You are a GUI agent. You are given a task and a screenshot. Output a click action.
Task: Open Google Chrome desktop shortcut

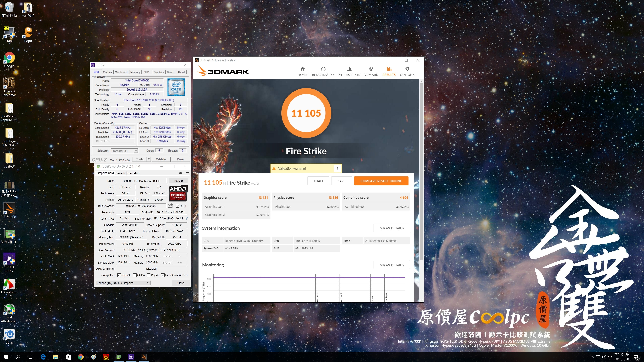click(9, 62)
